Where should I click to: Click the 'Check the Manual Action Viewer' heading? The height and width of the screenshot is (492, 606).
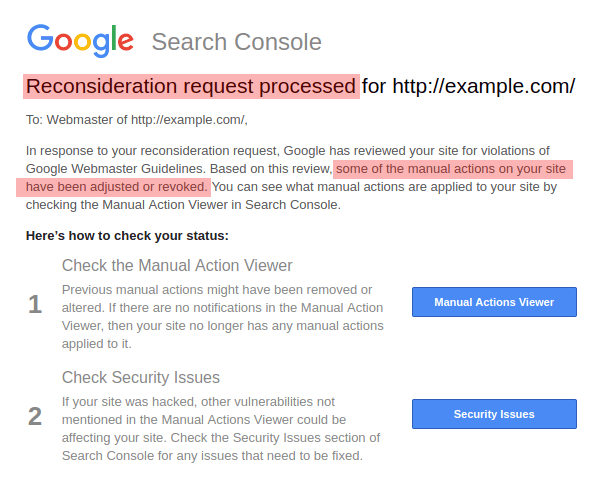coord(177,266)
